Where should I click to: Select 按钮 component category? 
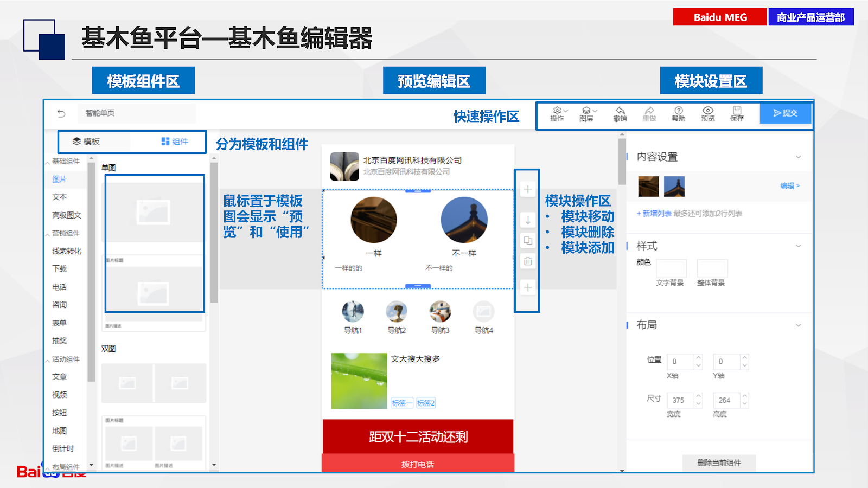60,413
